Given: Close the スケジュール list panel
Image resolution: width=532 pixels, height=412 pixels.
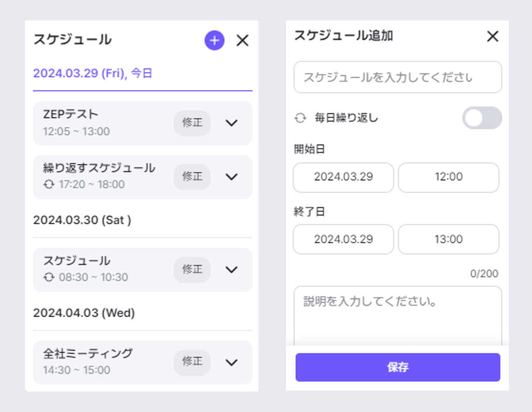Looking at the screenshot, I should pyautogui.click(x=242, y=41).
